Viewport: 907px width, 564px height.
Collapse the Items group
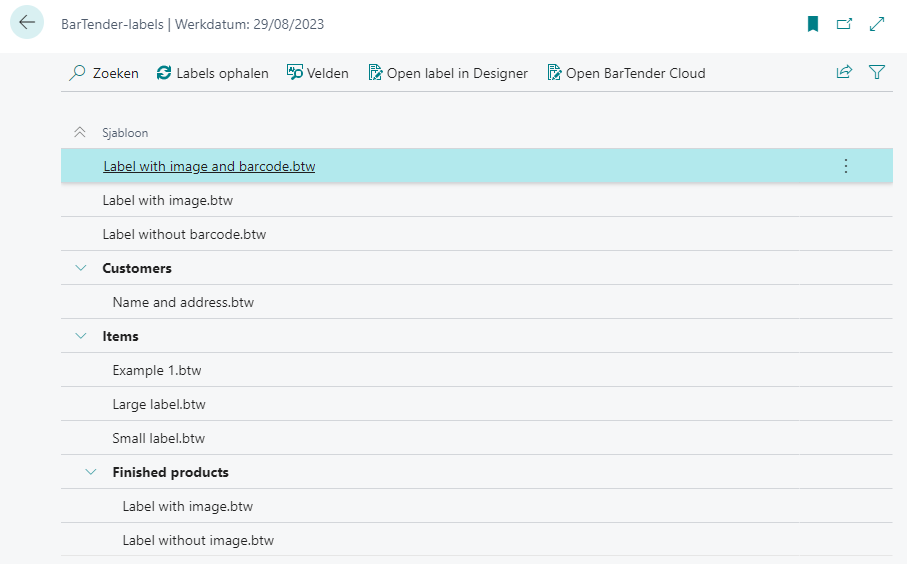[x=81, y=336]
